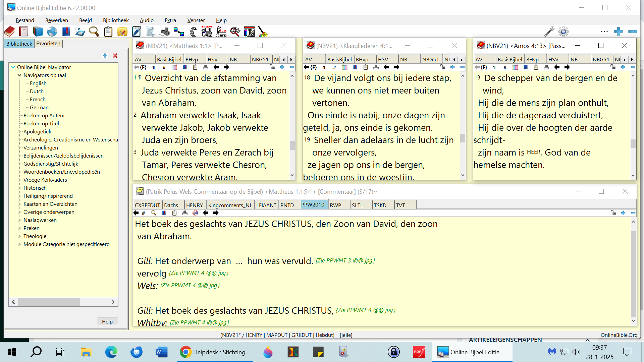This screenshot has height=362, width=644.
Task: Open the ALTER CONFIG toolbar icon
Action: tap(221, 32)
